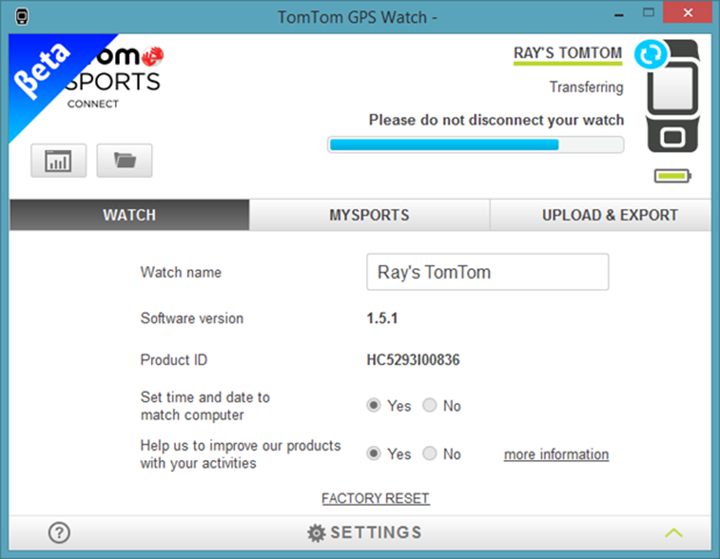Click the transfer progress bar
This screenshot has width=720, height=559.
click(x=475, y=145)
